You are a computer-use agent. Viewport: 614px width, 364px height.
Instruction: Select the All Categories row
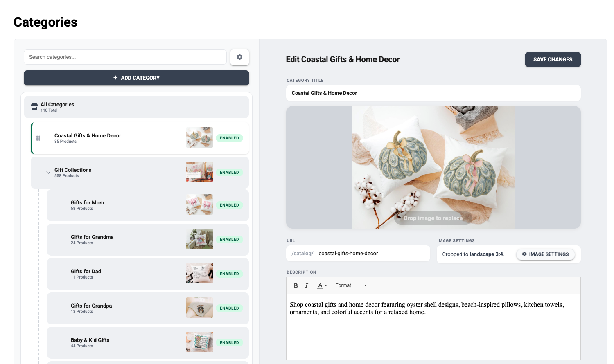[x=136, y=107]
